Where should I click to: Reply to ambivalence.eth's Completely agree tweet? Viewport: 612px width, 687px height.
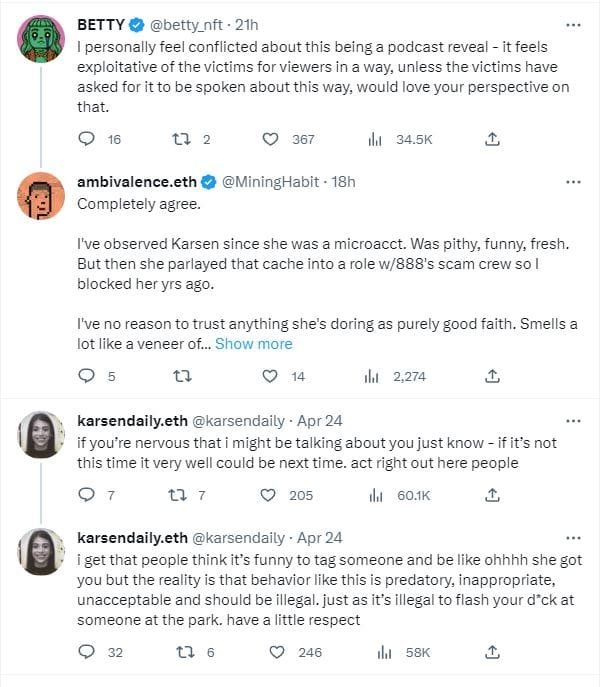86,376
